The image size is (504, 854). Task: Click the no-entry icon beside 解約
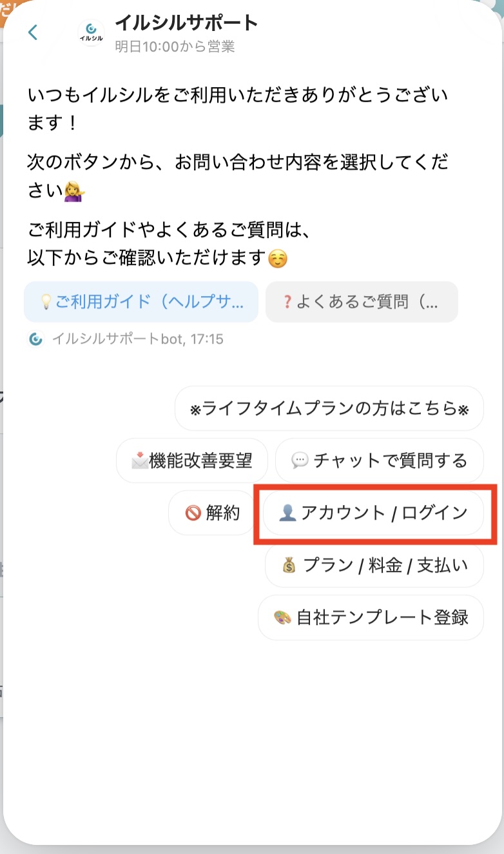[193, 513]
